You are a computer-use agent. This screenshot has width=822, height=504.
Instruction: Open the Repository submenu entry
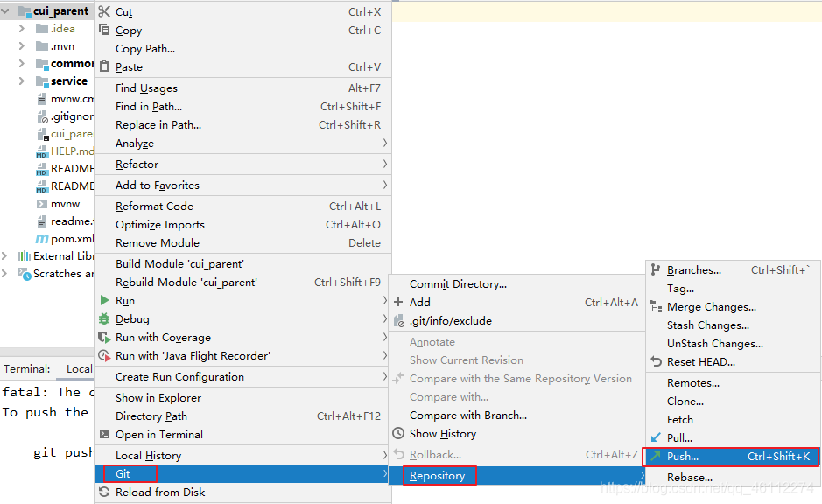pyautogui.click(x=516, y=476)
